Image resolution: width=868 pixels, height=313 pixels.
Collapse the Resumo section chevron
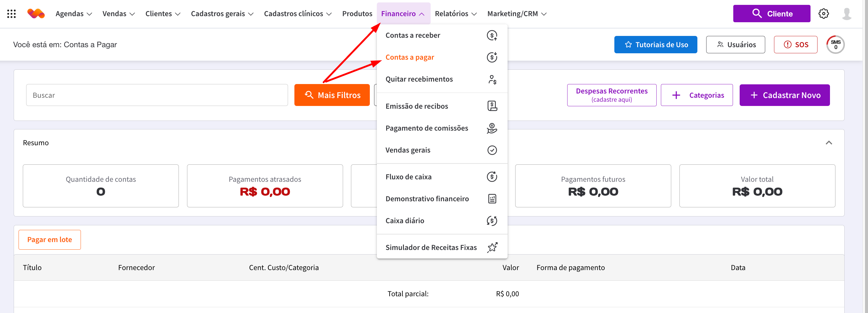pyautogui.click(x=828, y=143)
